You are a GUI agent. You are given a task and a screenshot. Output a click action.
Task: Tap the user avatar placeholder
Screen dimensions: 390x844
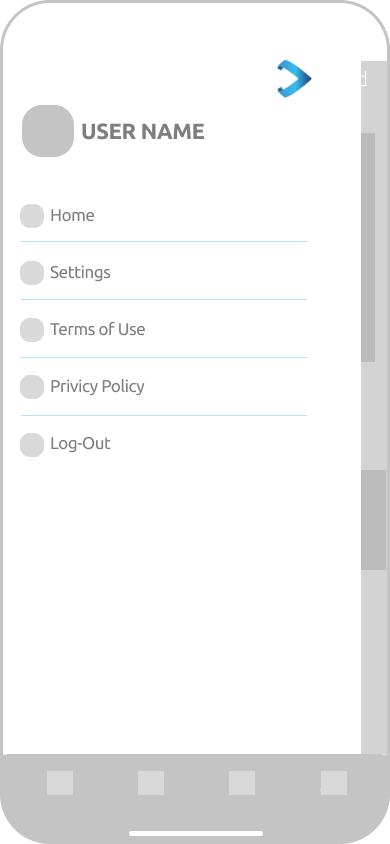click(48, 131)
